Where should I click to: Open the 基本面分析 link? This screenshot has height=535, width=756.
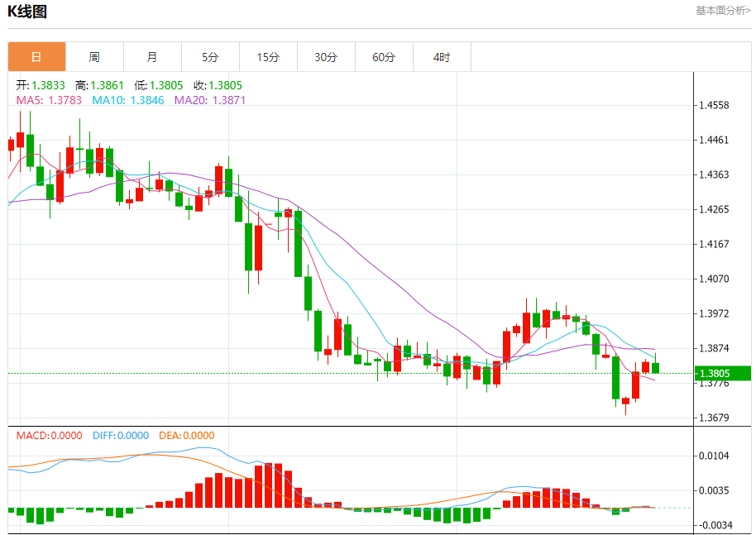(723, 11)
